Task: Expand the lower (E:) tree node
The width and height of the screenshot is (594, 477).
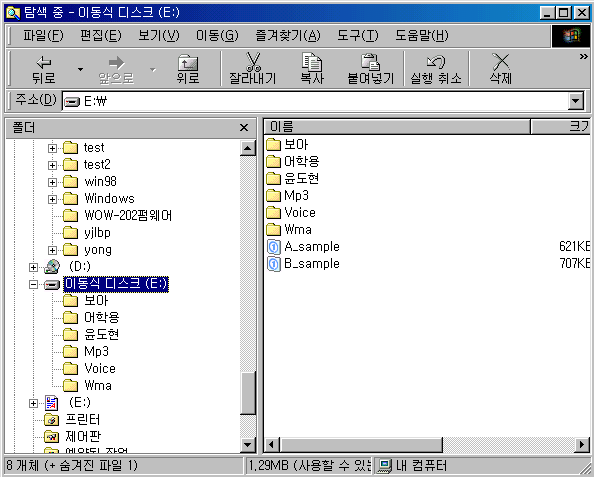Action: pyautogui.click(x=33, y=403)
